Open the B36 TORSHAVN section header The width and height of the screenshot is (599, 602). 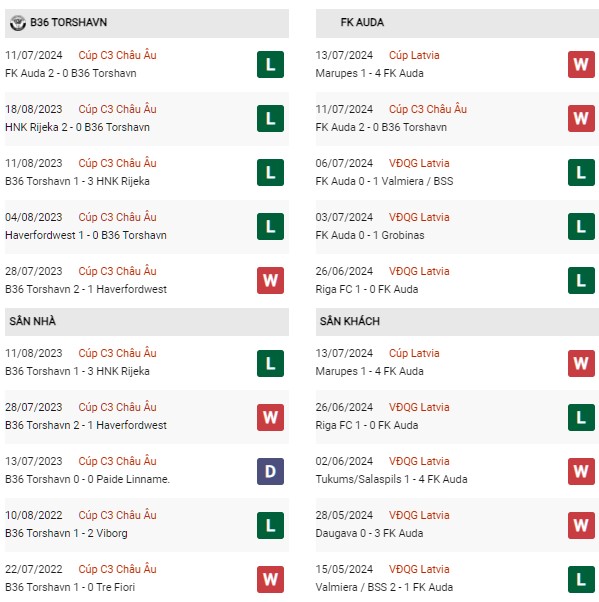coord(147,23)
